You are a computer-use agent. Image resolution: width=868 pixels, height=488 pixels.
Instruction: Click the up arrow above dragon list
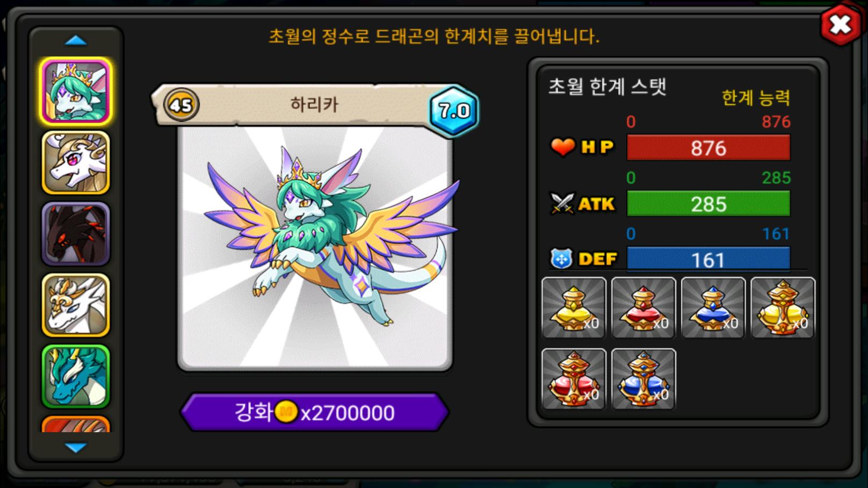click(76, 40)
